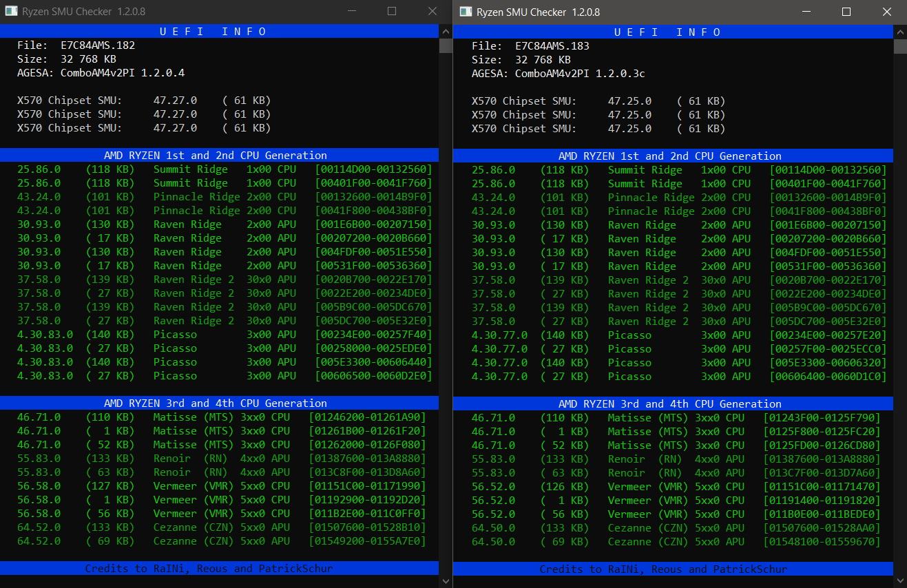Click Picasso address [00606500-0060D2E0]
Image resolution: width=907 pixels, height=588 pixels.
[x=374, y=376]
